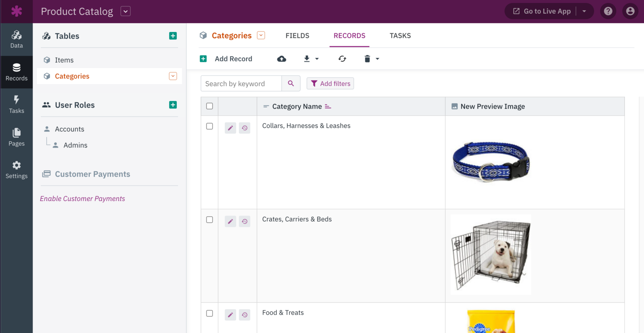
Task: Click the cloud upload import icon
Action: tap(282, 59)
